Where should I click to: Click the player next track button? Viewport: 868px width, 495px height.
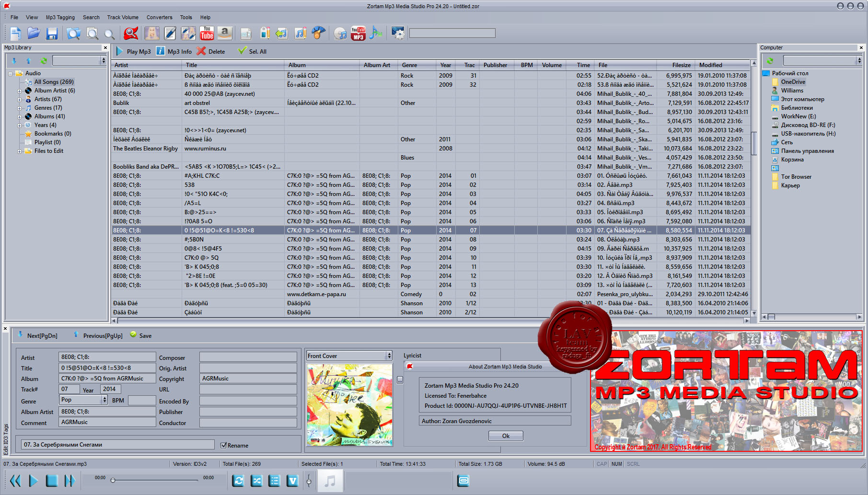[70, 481]
